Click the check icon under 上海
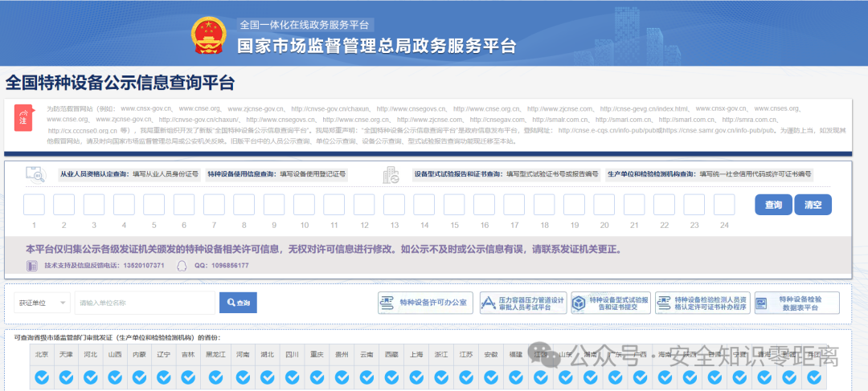868x391 pixels. pos(416,377)
